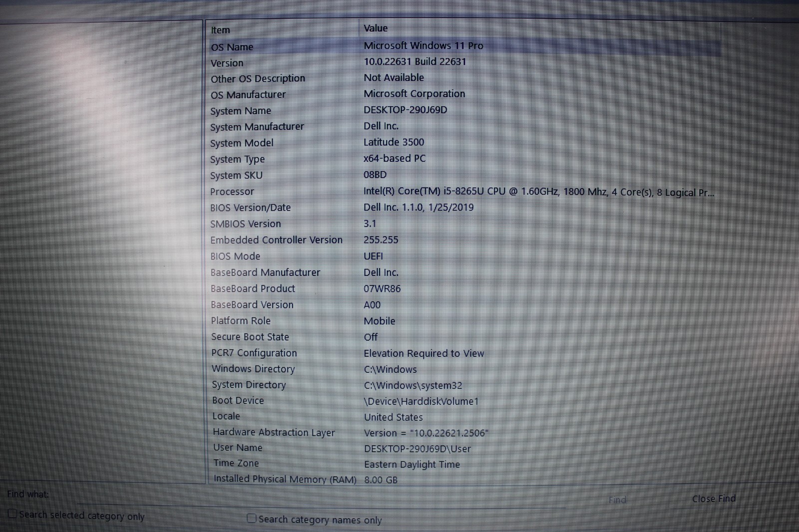Select the Platform Role row
Screen dimensions: 799x532
(x=241, y=320)
